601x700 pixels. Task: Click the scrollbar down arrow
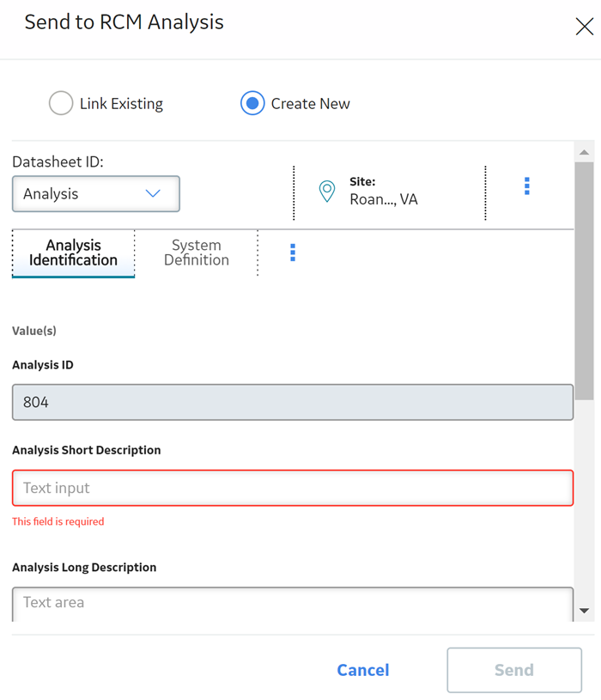tap(585, 611)
